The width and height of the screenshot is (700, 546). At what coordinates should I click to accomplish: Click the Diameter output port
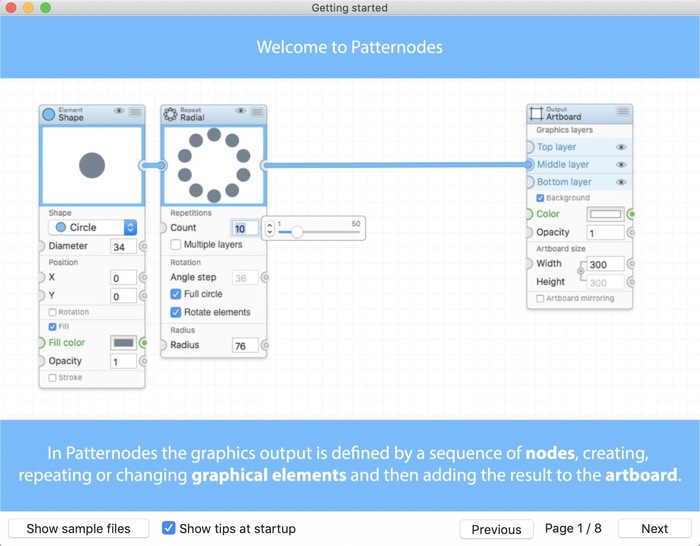[143, 246]
